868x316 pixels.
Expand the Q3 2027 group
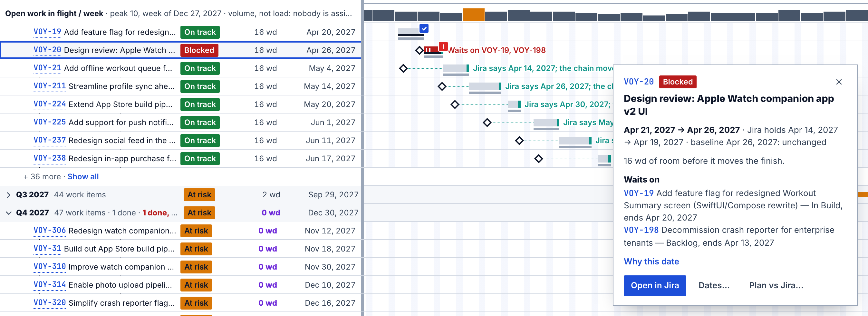(x=9, y=195)
